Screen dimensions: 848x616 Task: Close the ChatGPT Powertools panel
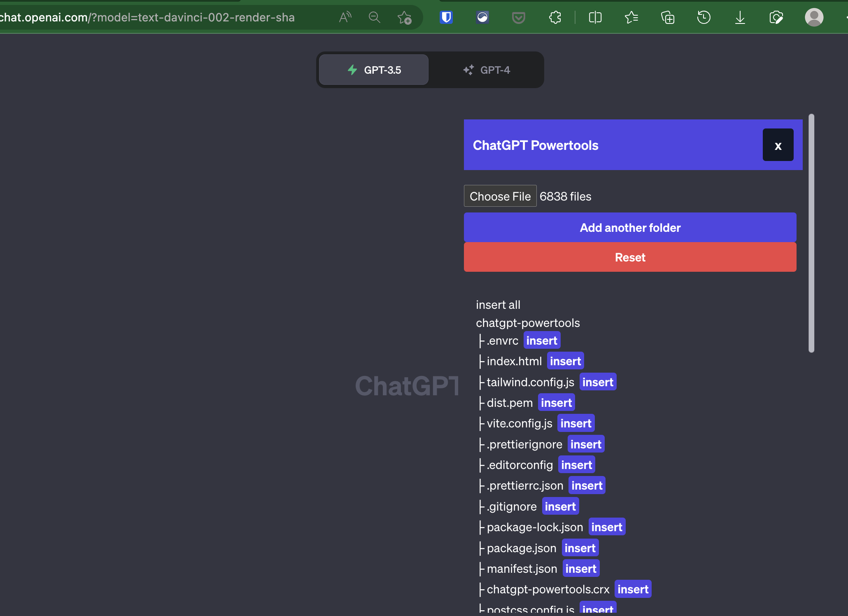pos(778,145)
